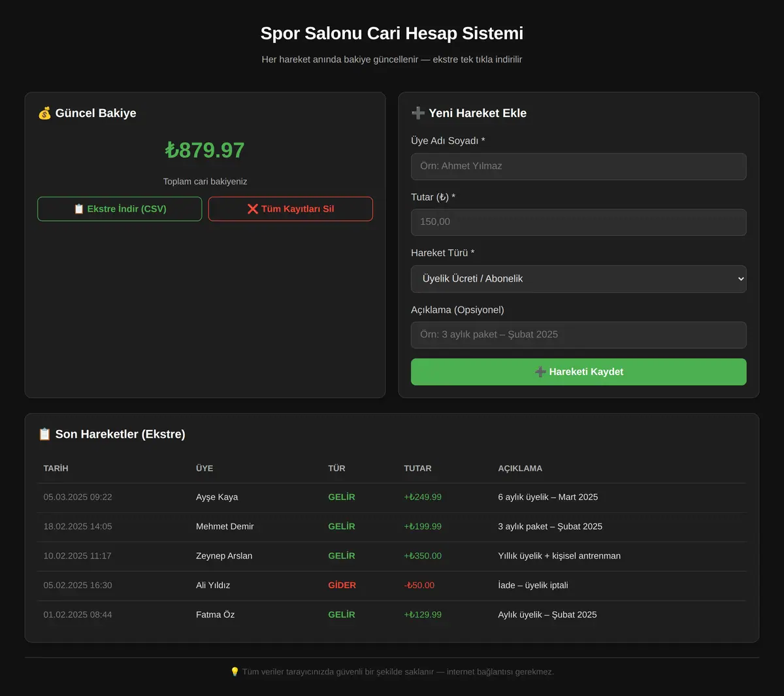Click the date 05.03.2025 09:22
The width and height of the screenshot is (784, 696).
(78, 497)
